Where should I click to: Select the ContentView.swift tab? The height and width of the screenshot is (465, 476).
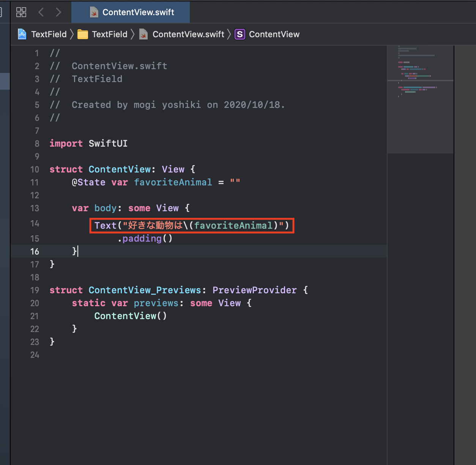pyautogui.click(x=131, y=12)
